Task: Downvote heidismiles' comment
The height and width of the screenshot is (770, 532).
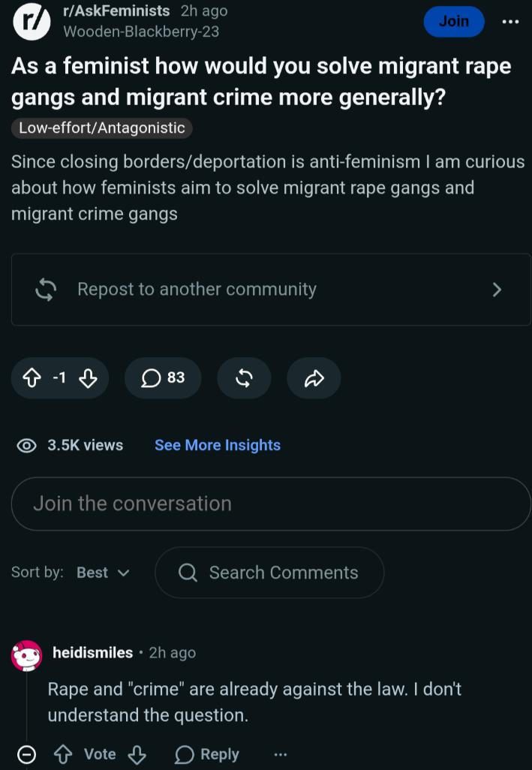Action: [137, 754]
